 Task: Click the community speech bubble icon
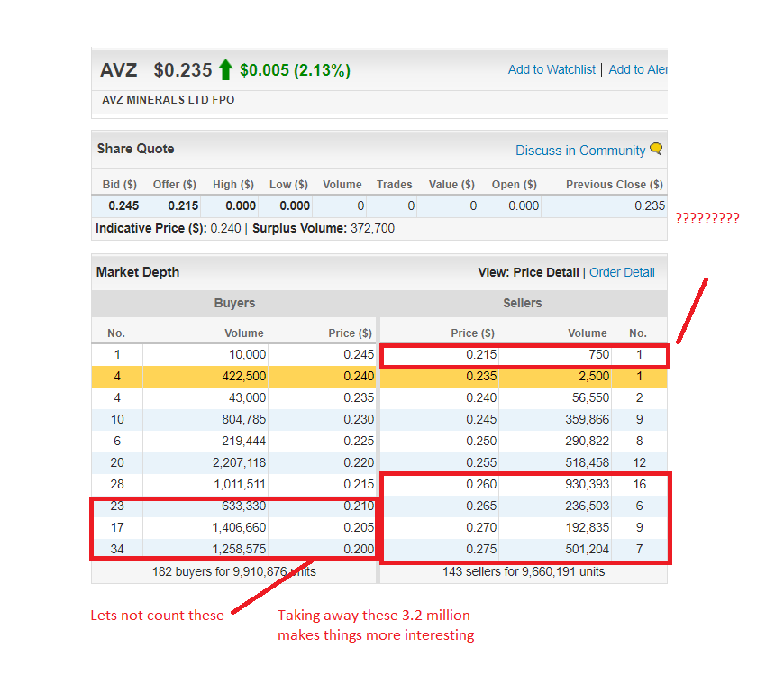coord(656,149)
